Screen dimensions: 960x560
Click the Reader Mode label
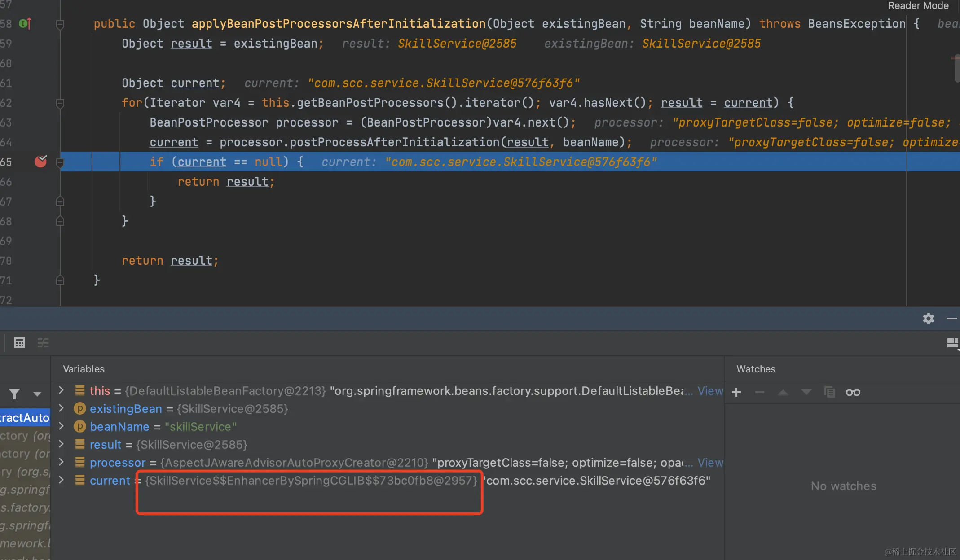[918, 6]
